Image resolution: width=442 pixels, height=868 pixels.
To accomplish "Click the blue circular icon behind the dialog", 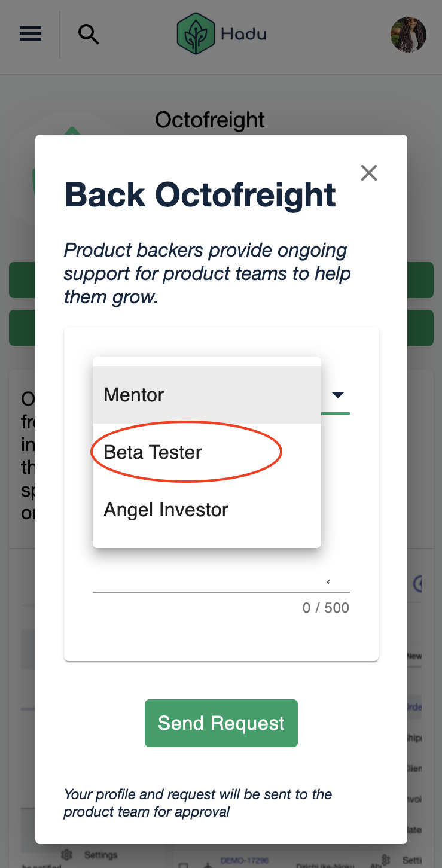I will click(418, 583).
